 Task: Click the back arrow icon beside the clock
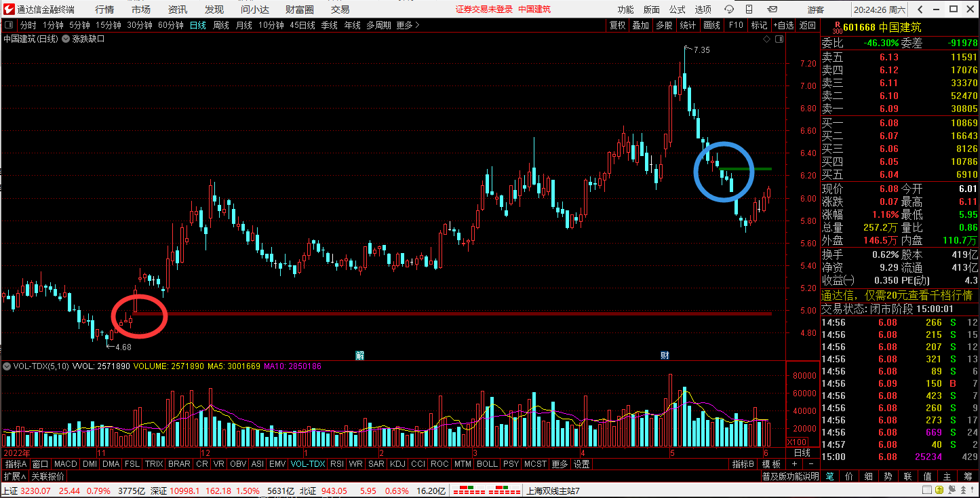920,9
